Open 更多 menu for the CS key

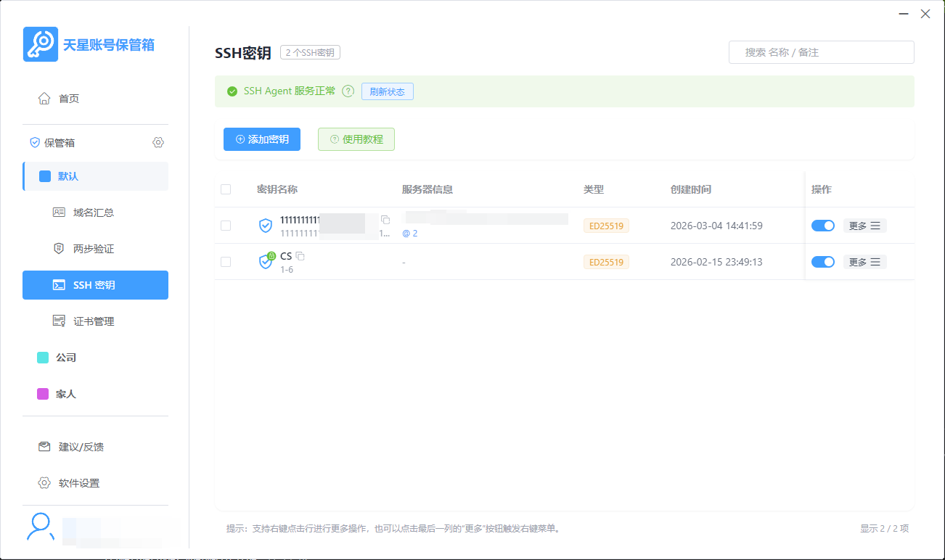tap(864, 261)
